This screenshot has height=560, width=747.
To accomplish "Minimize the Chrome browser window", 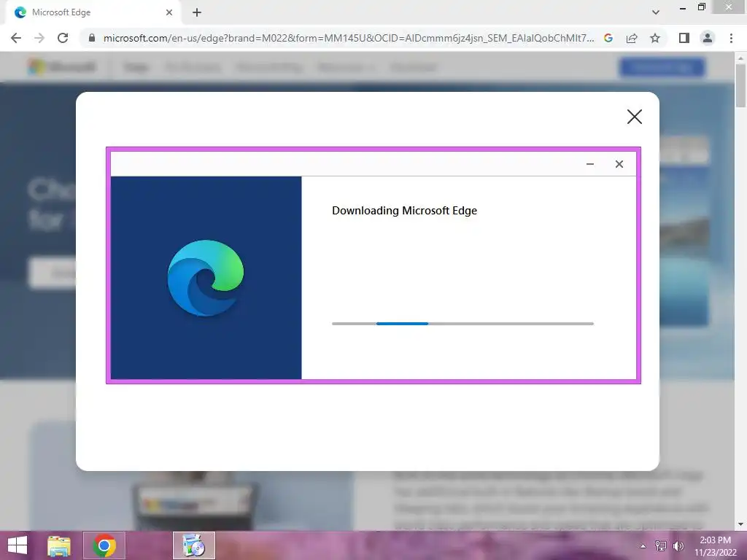I will [x=683, y=7].
